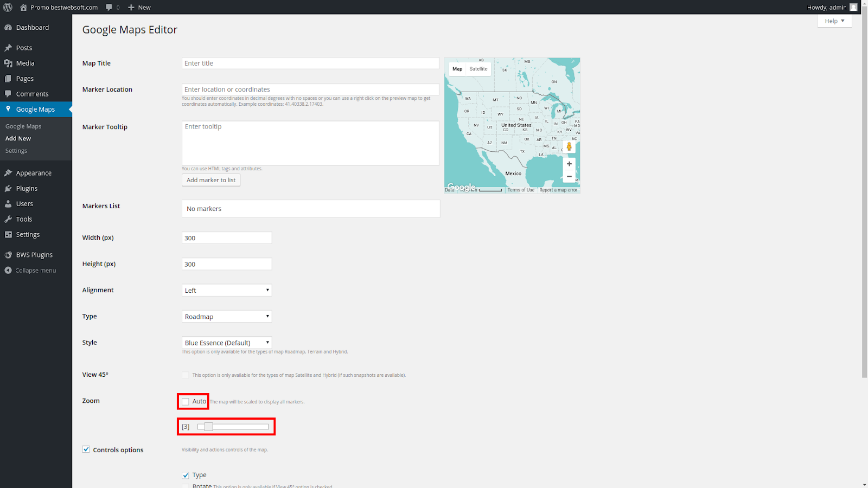Open the map Type Roadmap dropdown
This screenshot has width=868, height=488.
[227, 316]
